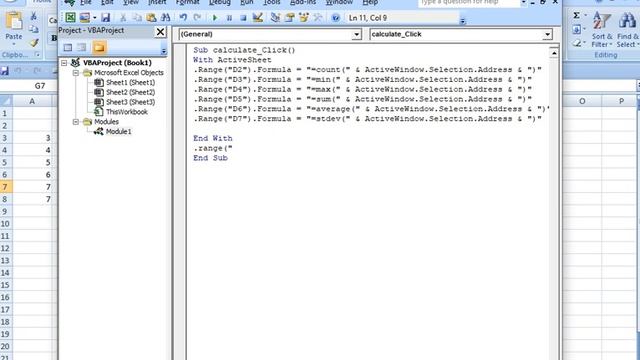This screenshot has height=360, width=640.
Task: Open the Window menu in VBA editor
Action: point(339,2)
